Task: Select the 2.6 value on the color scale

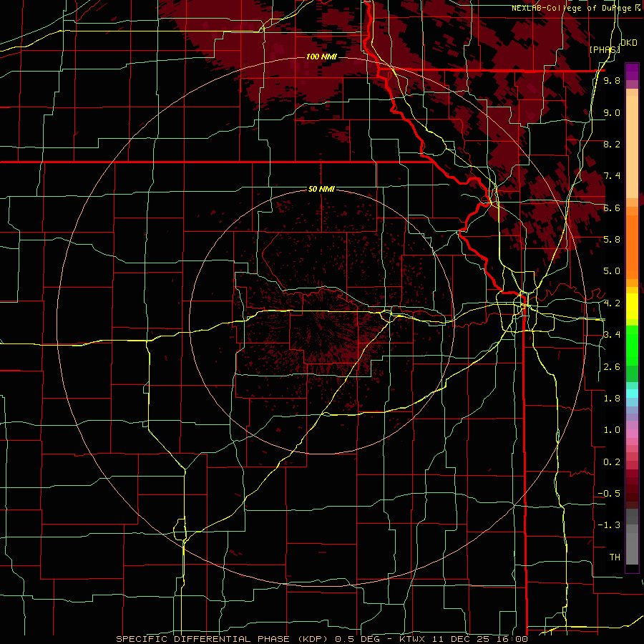Action: coord(612,367)
